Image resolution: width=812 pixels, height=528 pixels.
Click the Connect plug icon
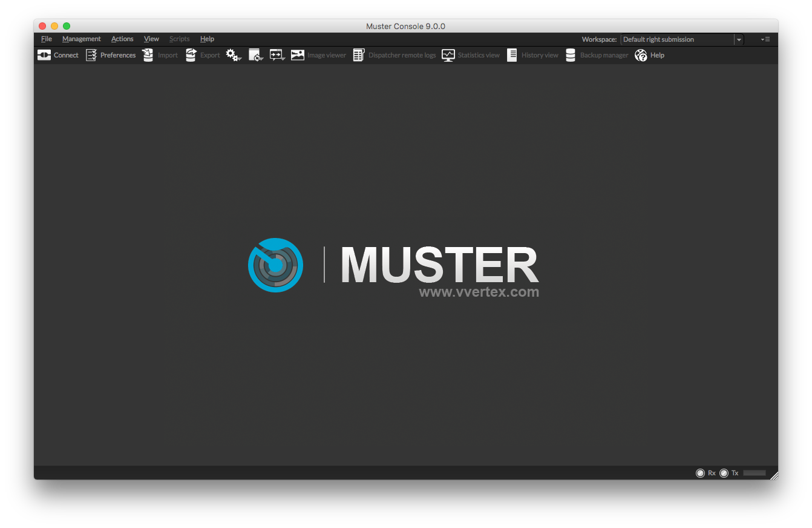tap(44, 55)
